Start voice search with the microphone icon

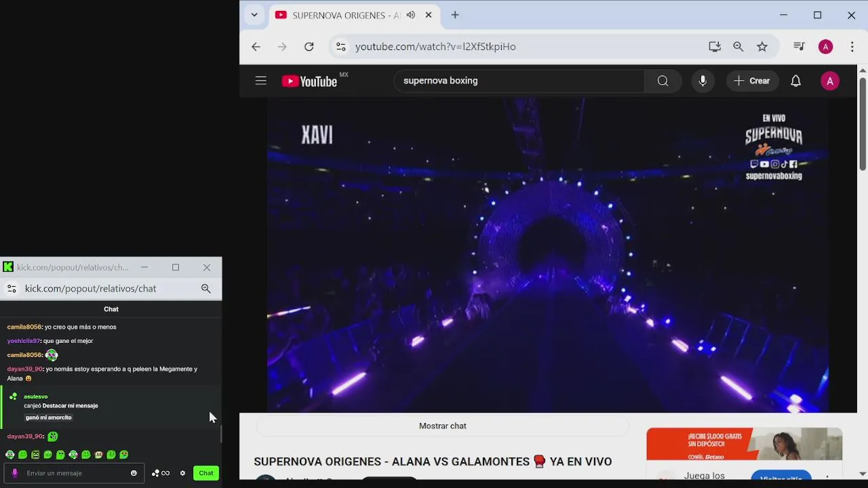(703, 81)
